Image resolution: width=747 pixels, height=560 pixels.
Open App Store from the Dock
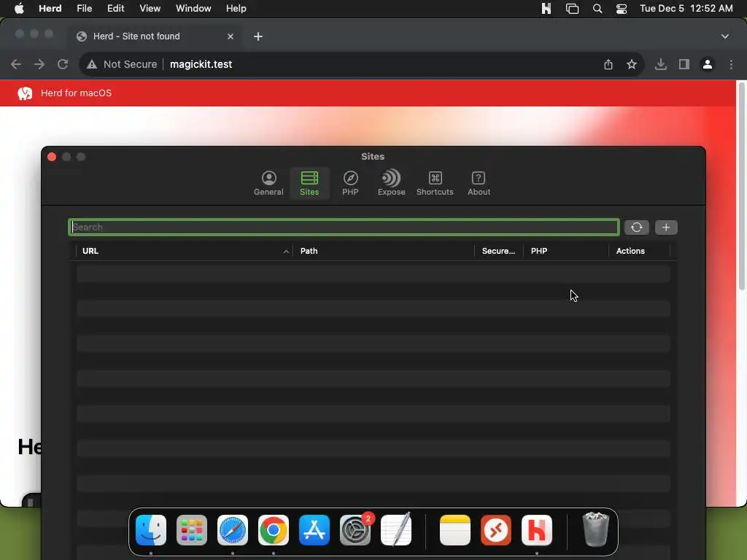pos(314,530)
